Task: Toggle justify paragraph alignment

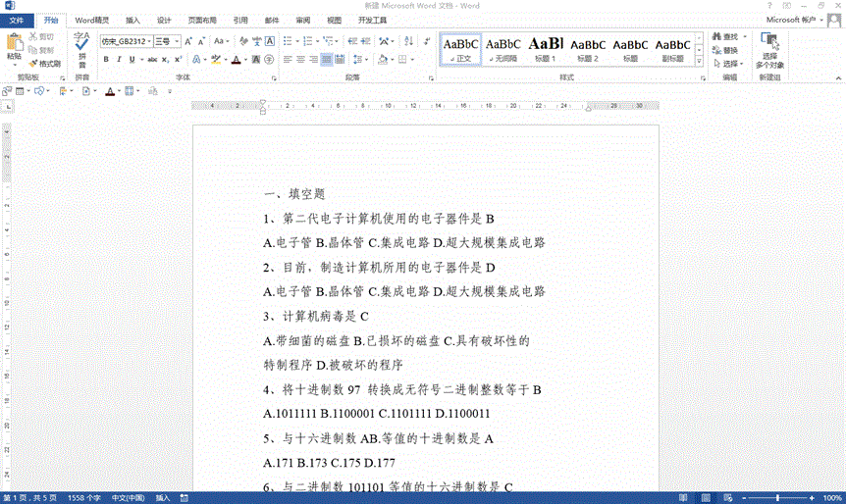Action: coord(327,60)
